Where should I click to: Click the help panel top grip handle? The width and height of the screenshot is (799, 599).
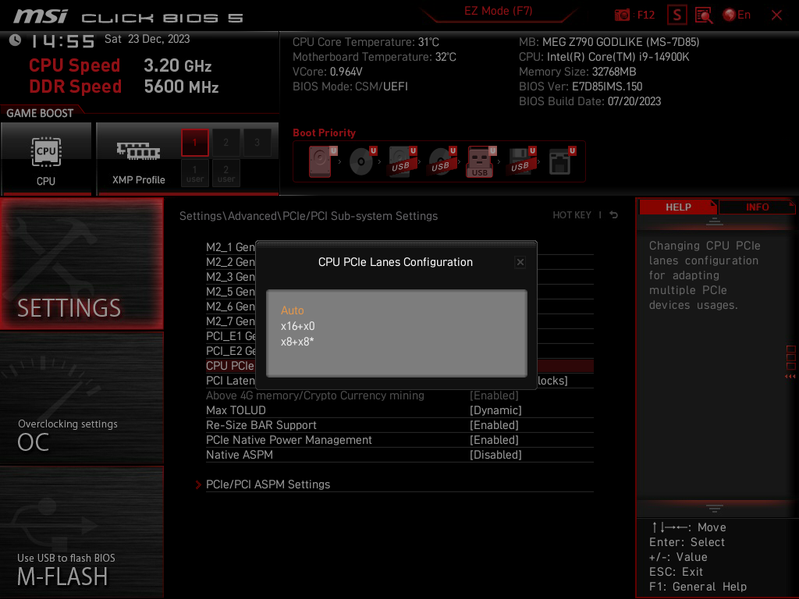(x=714, y=221)
